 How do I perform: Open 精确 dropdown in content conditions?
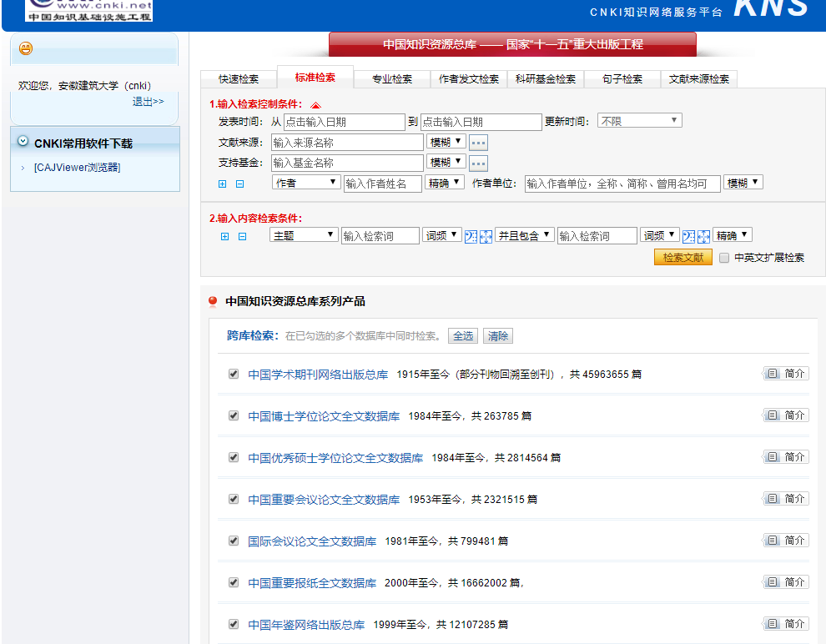coord(733,235)
